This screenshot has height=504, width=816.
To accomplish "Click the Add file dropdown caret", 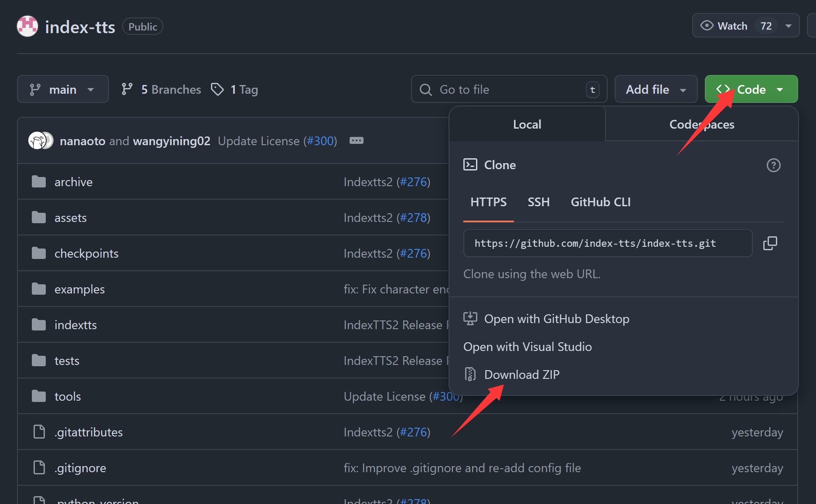I will pyautogui.click(x=683, y=90).
